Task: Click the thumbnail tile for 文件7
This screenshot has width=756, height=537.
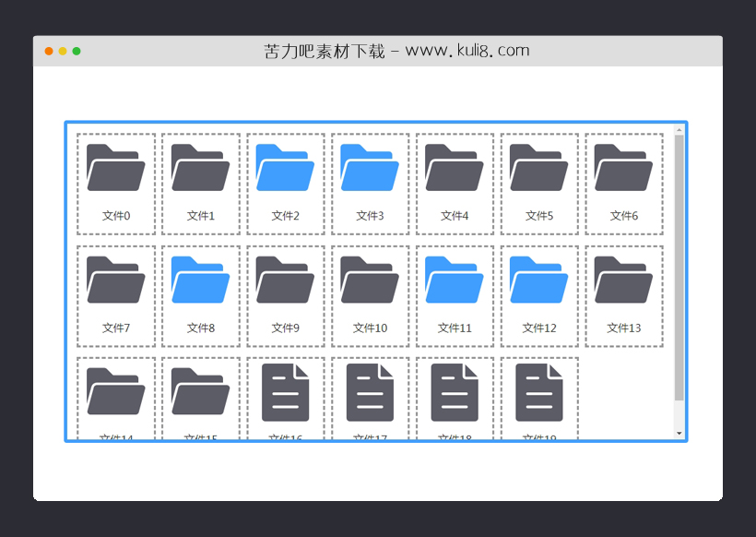Action: click(115, 295)
